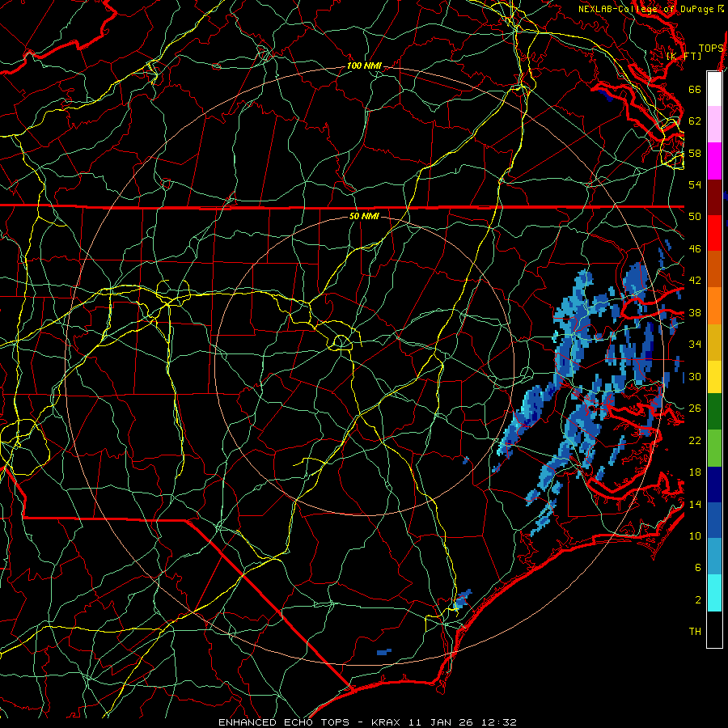Select the maroon swatch in the legend
The height and width of the screenshot is (728, 728).
click(714, 198)
